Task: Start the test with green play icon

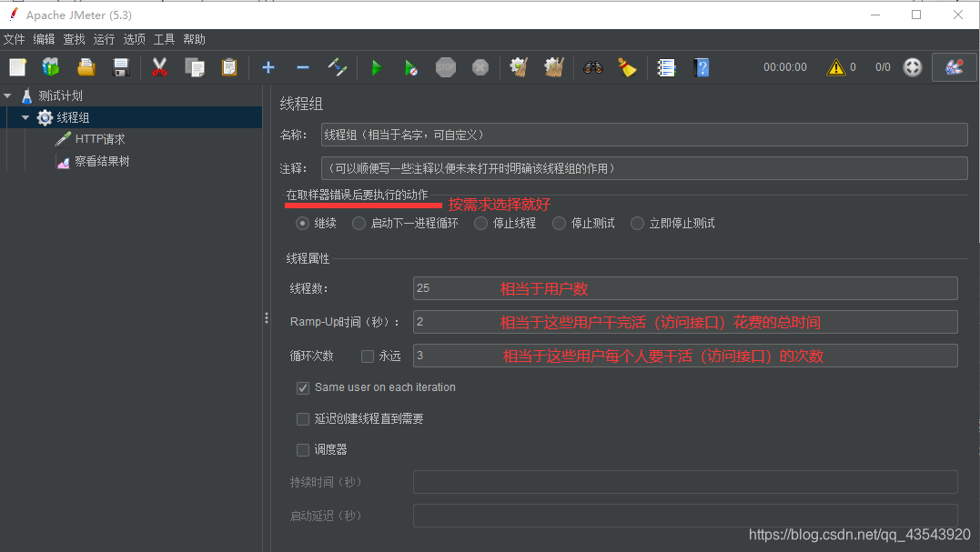Action: (x=376, y=67)
